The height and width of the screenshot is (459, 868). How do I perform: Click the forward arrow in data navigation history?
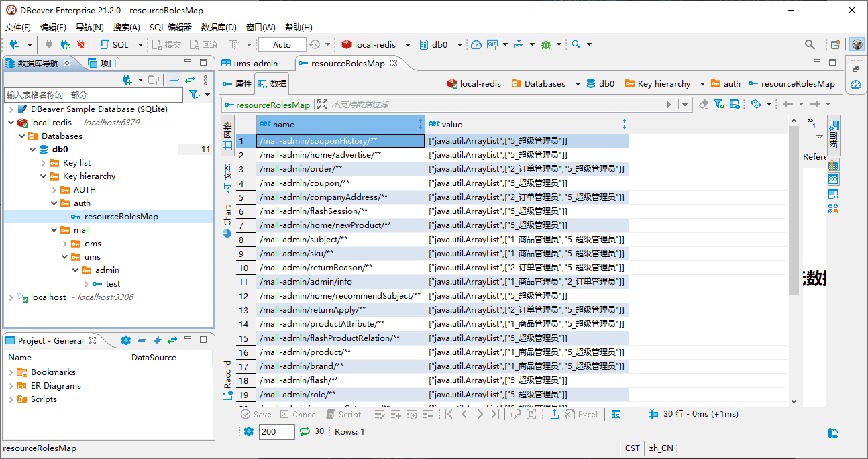[814, 104]
